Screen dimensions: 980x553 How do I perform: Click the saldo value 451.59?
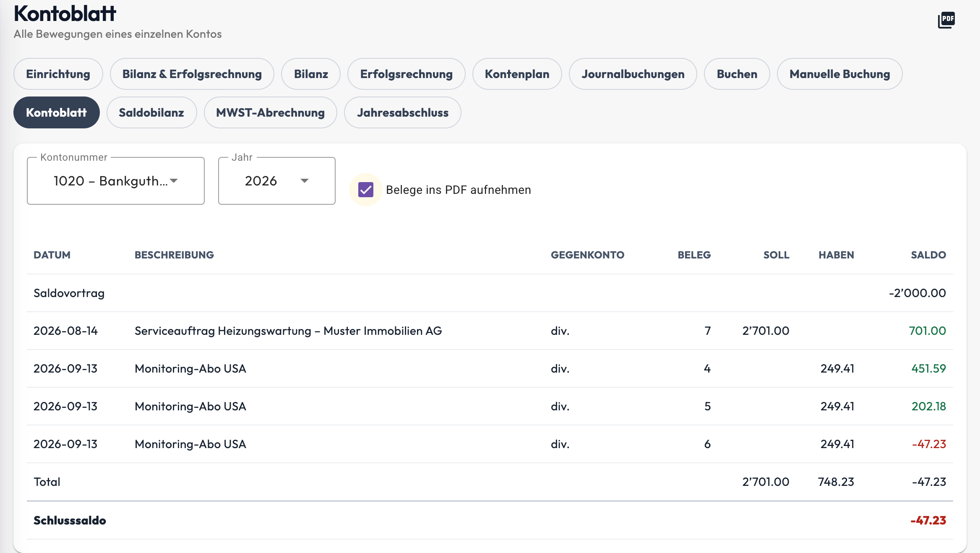(x=929, y=368)
